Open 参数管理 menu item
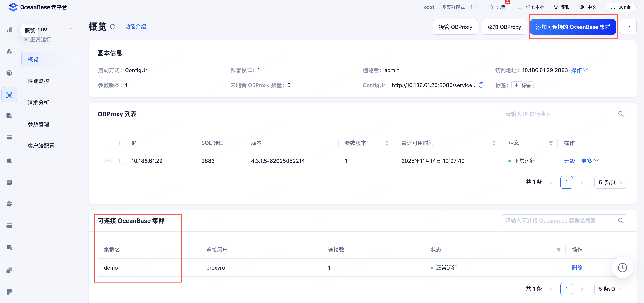Screen dimensions: 644x303 [x=38, y=124]
